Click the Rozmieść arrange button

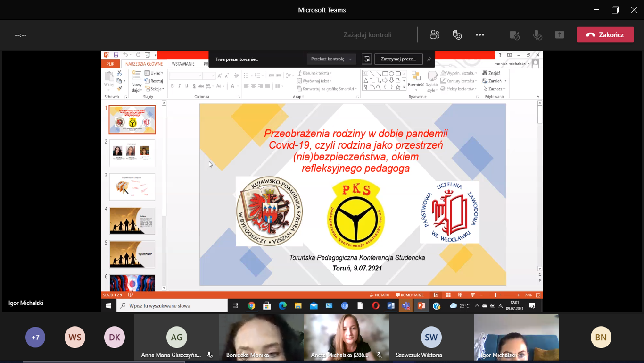(416, 80)
